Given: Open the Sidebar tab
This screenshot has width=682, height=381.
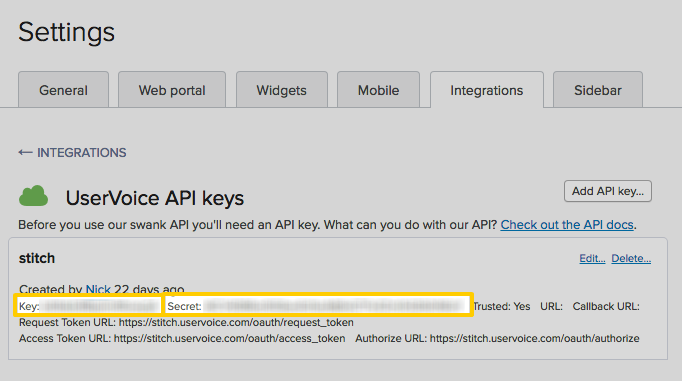Looking at the screenshot, I should click(x=598, y=90).
